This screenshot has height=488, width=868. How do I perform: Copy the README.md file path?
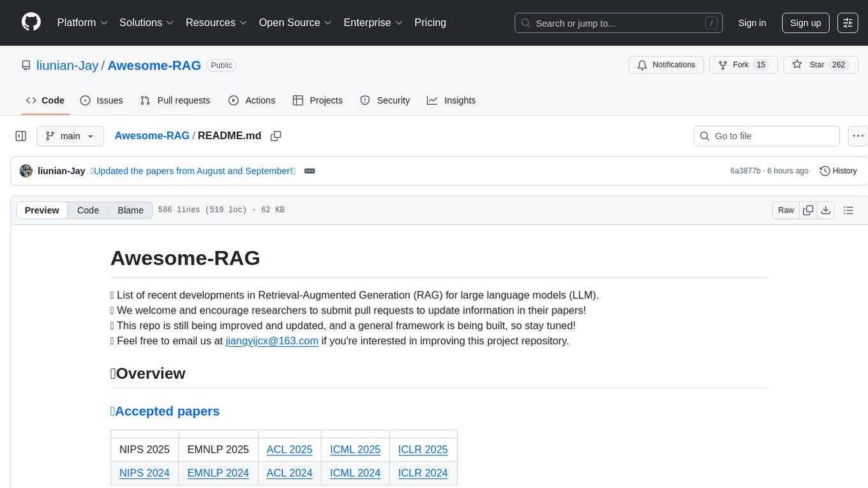point(276,136)
